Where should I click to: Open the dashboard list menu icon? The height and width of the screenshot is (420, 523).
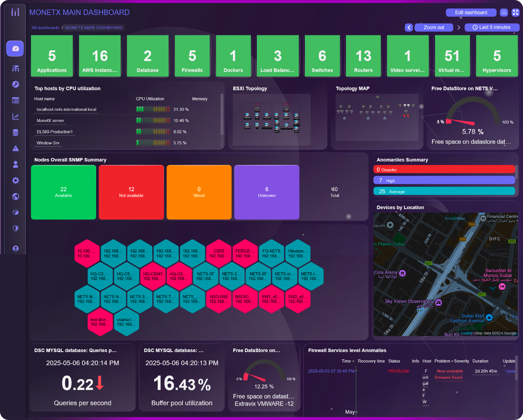[x=504, y=13]
